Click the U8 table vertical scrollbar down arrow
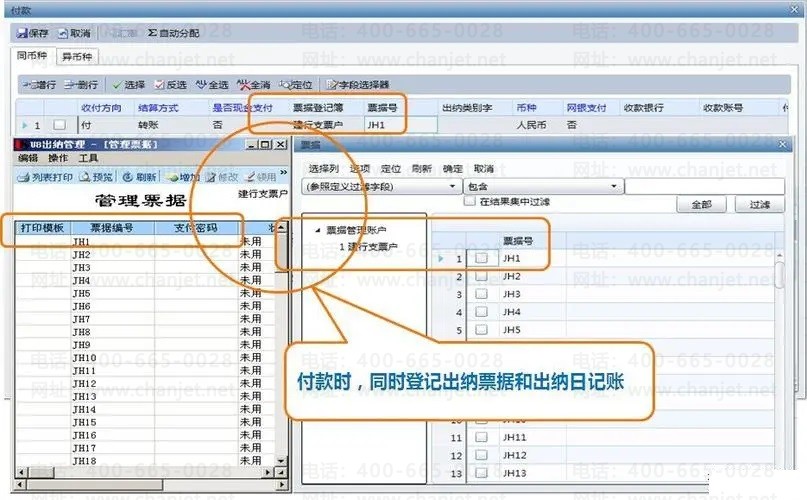This screenshot has height=500, width=807. (x=281, y=460)
